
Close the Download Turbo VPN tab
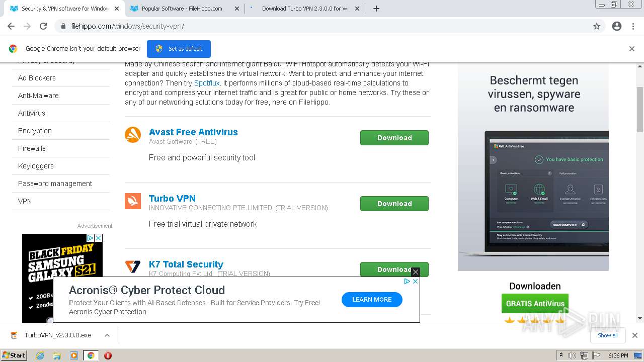357,9
